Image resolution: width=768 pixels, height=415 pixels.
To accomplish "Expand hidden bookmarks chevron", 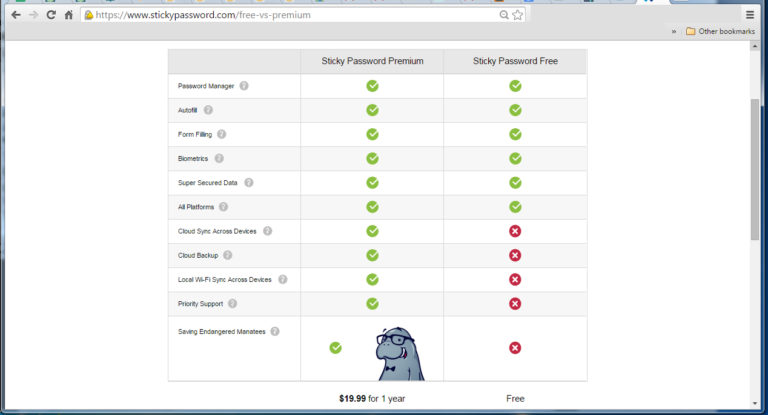I will tap(673, 31).
